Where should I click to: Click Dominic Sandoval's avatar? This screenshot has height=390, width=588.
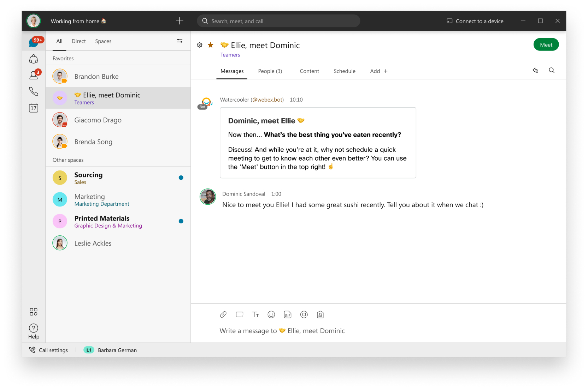pyautogui.click(x=208, y=197)
